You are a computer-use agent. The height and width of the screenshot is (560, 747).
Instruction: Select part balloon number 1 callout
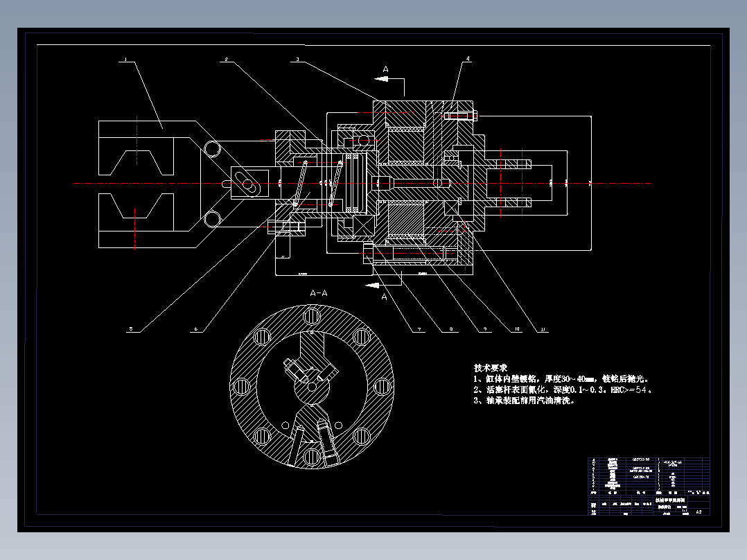coord(126,59)
